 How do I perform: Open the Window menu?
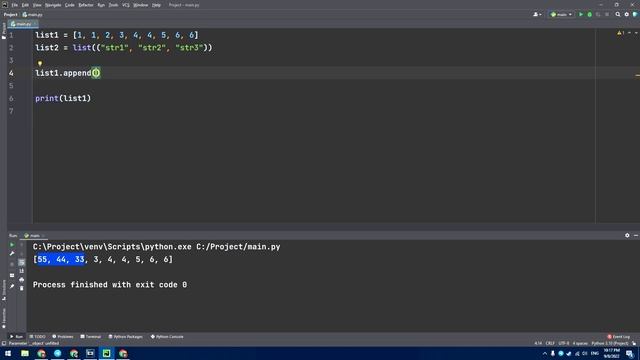pos(141,5)
